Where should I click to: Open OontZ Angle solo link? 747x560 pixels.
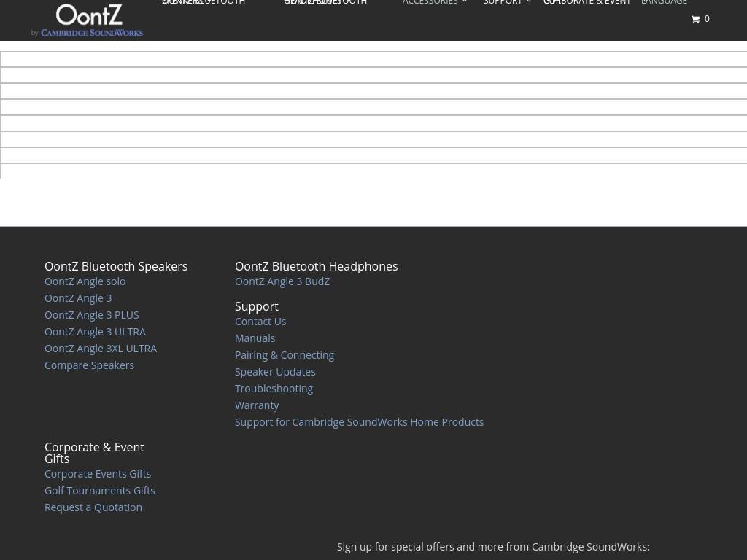85,281
